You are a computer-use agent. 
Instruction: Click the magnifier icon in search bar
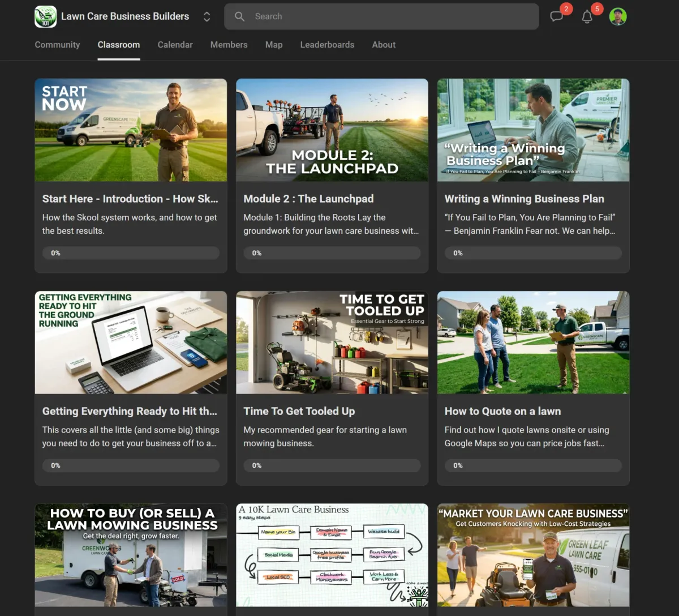coord(240,16)
